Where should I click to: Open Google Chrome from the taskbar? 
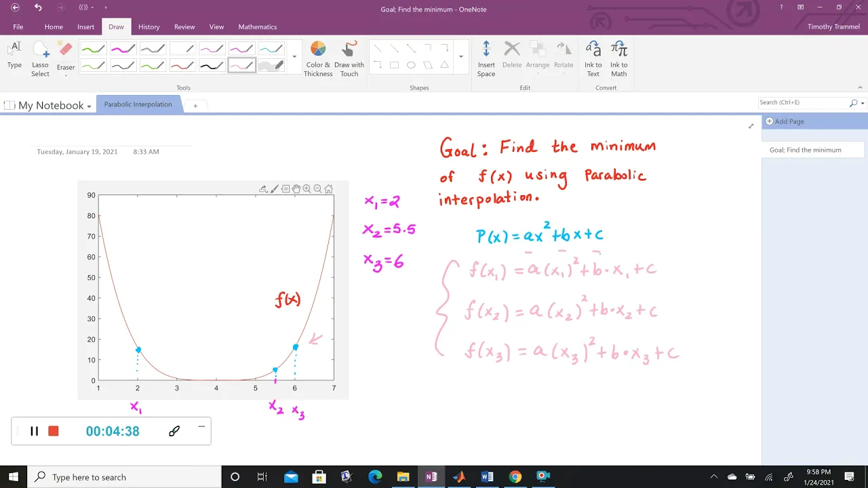point(515,477)
